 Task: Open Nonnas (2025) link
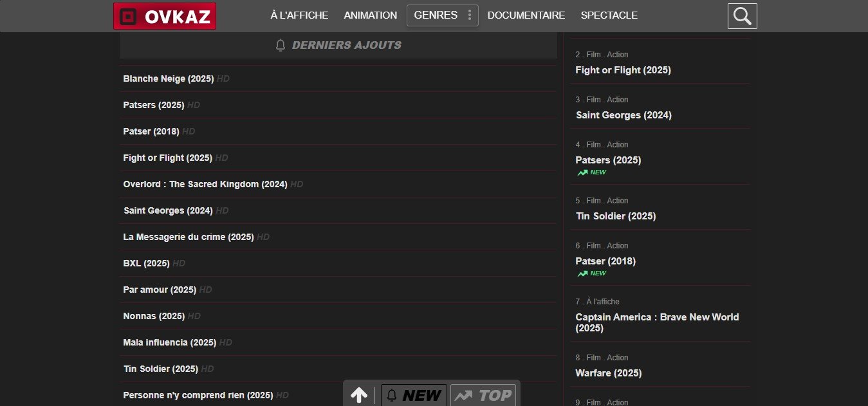click(x=154, y=316)
